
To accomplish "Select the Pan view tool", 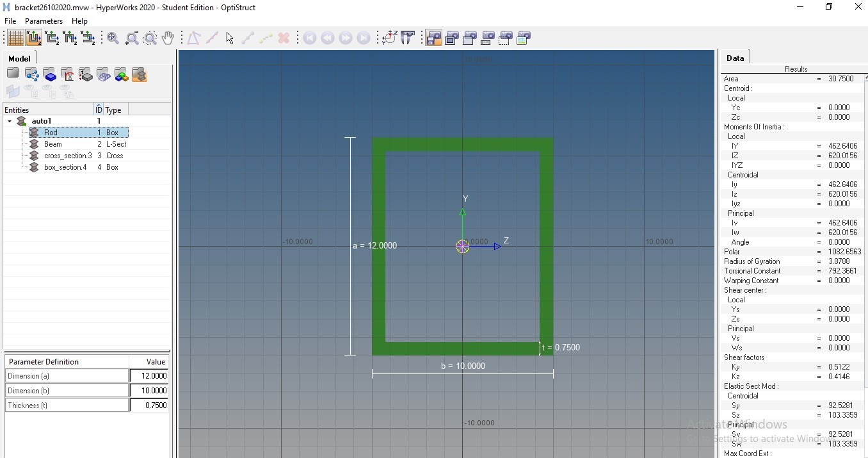I will point(168,38).
